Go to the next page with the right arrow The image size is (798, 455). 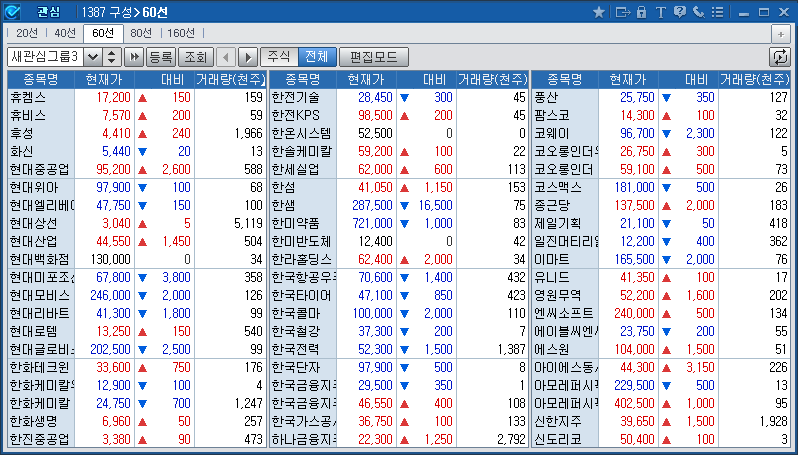pyautogui.click(x=248, y=56)
